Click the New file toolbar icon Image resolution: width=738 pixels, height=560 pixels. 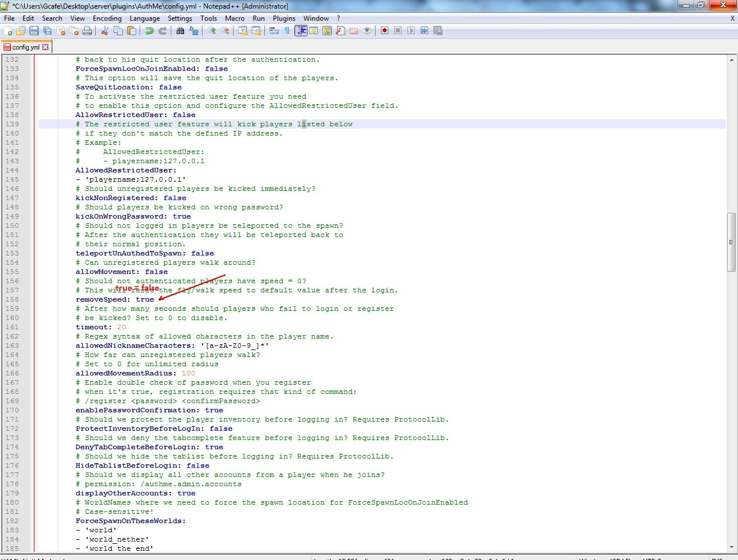click(x=8, y=31)
